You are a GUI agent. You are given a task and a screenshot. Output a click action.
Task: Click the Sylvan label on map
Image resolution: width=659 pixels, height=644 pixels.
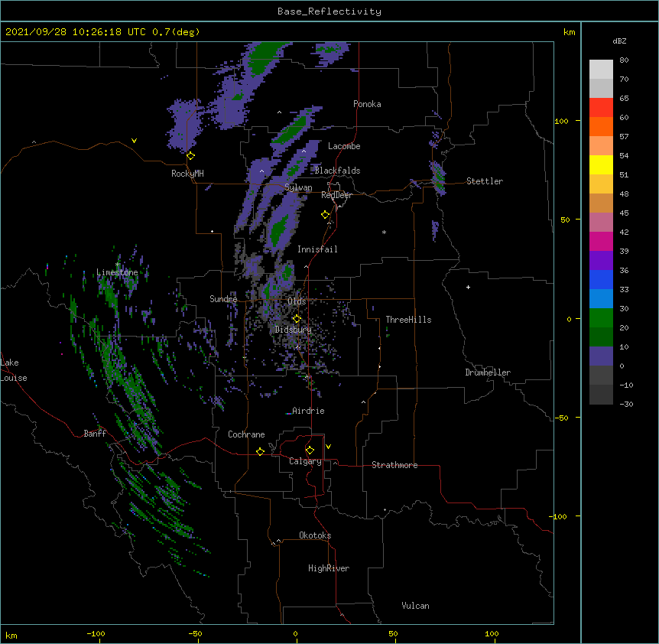(298, 187)
